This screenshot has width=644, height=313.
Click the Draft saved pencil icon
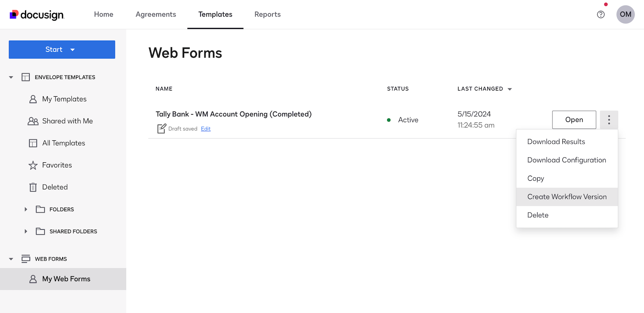[x=161, y=128]
